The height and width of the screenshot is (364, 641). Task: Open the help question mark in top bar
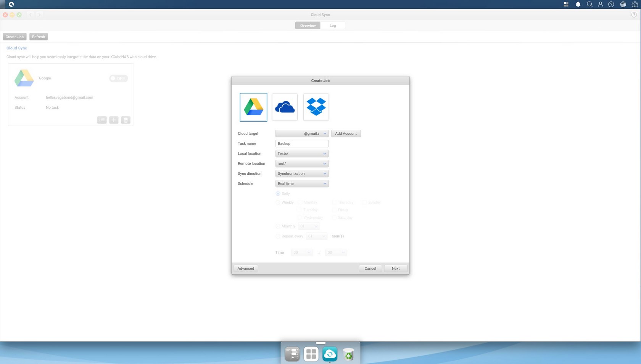click(x=611, y=4)
